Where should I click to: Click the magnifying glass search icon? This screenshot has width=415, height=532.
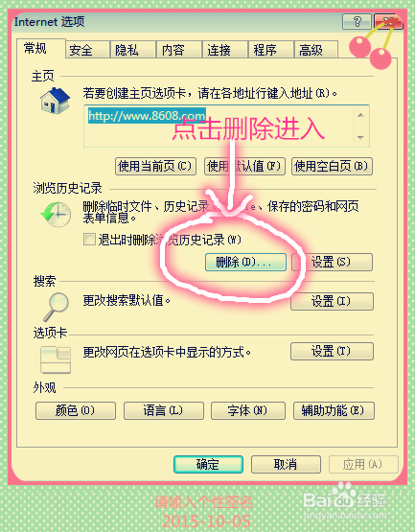[x=56, y=307]
